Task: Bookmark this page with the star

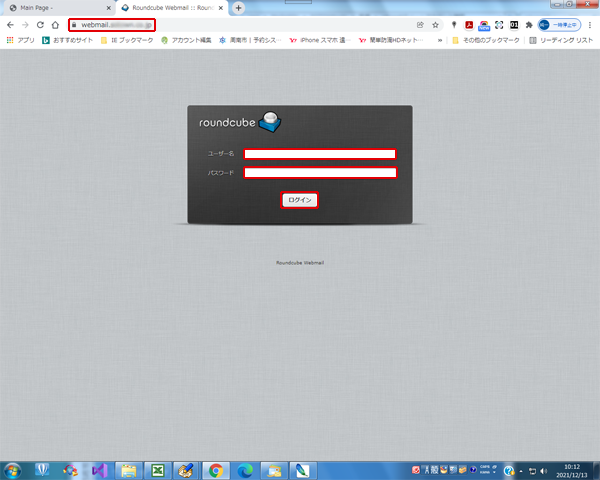Action: [435, 25]
